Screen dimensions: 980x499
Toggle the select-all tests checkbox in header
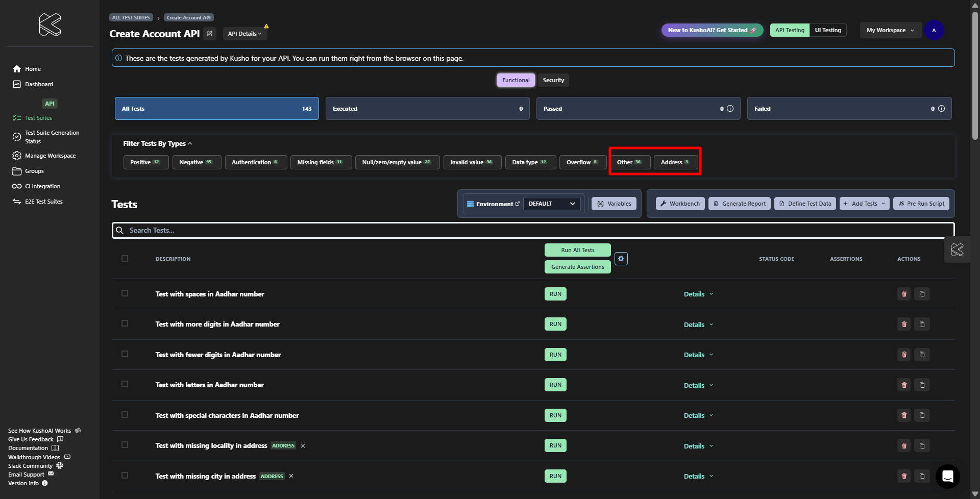125,259
